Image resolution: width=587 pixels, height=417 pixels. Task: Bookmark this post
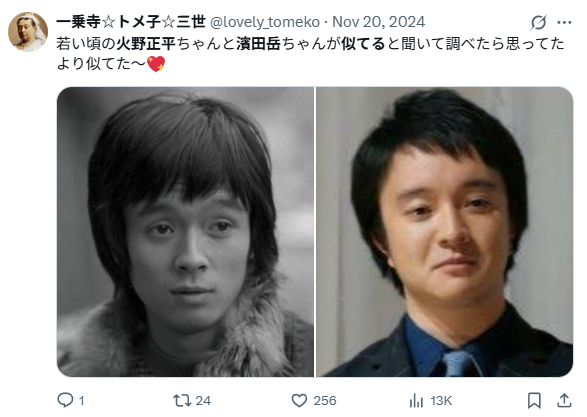pyautogui.click(x=534, y=401)
